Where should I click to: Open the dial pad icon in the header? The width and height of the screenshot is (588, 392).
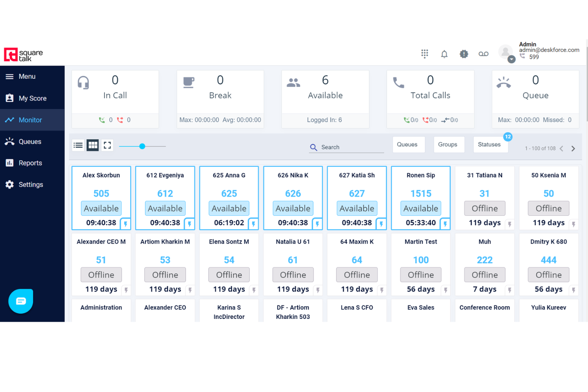(424, 54)
